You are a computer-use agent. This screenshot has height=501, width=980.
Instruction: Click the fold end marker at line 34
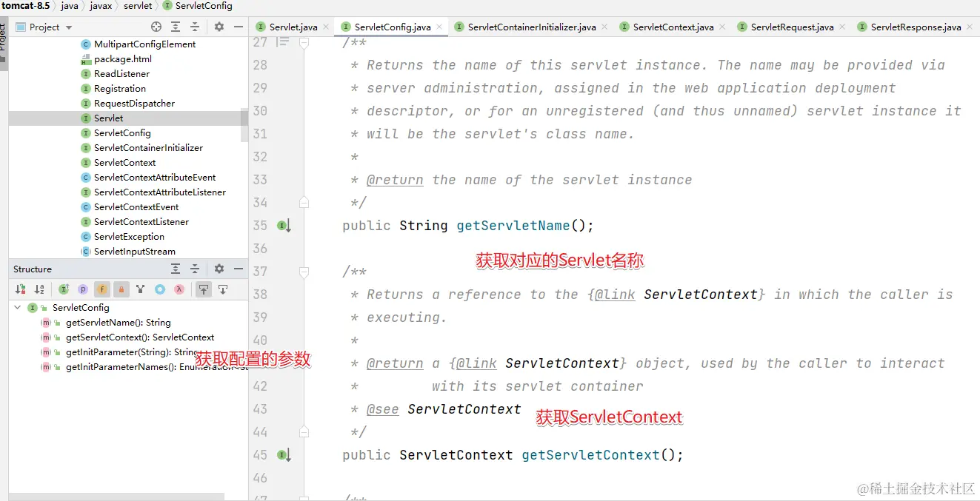[x=304, y=203]
